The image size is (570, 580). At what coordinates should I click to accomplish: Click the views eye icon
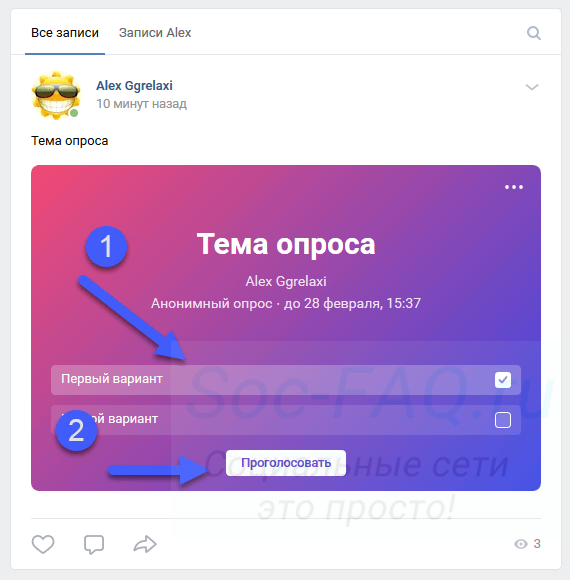click(521, 544)
